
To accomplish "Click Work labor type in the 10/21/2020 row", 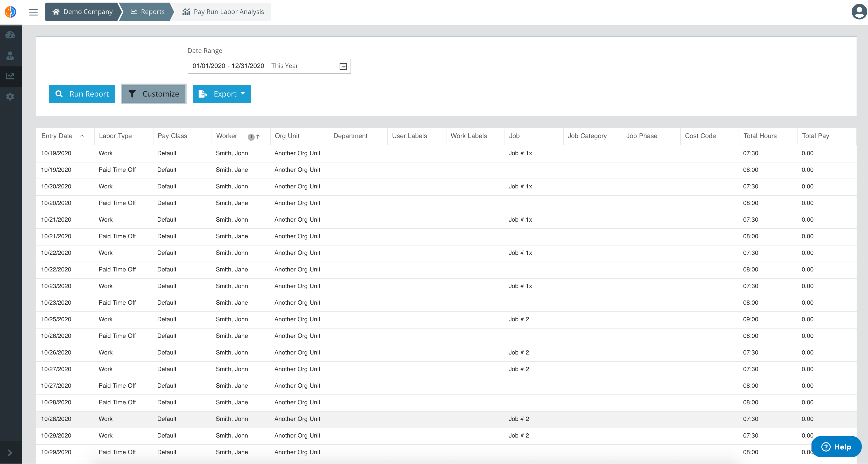I will [x=106, y=220].
